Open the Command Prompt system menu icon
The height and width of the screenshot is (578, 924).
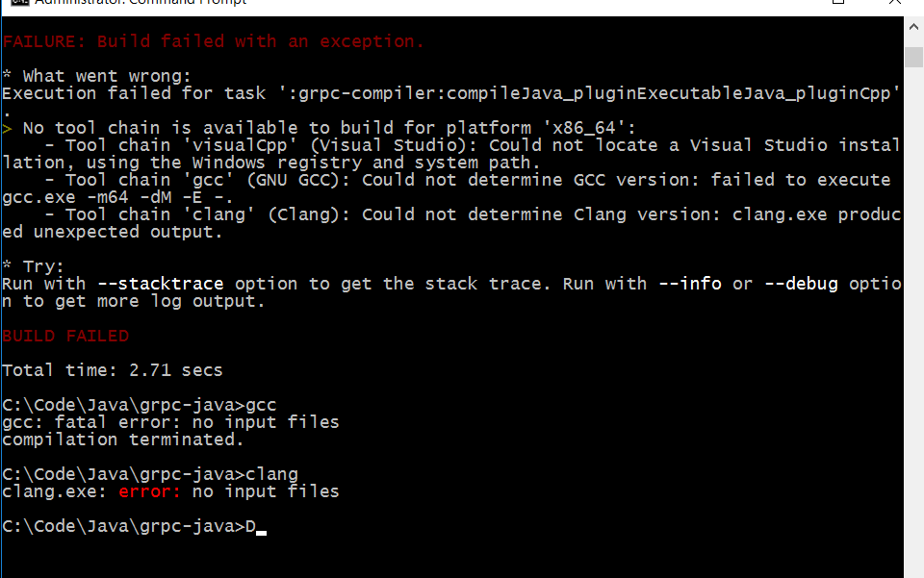click(20, 2)
